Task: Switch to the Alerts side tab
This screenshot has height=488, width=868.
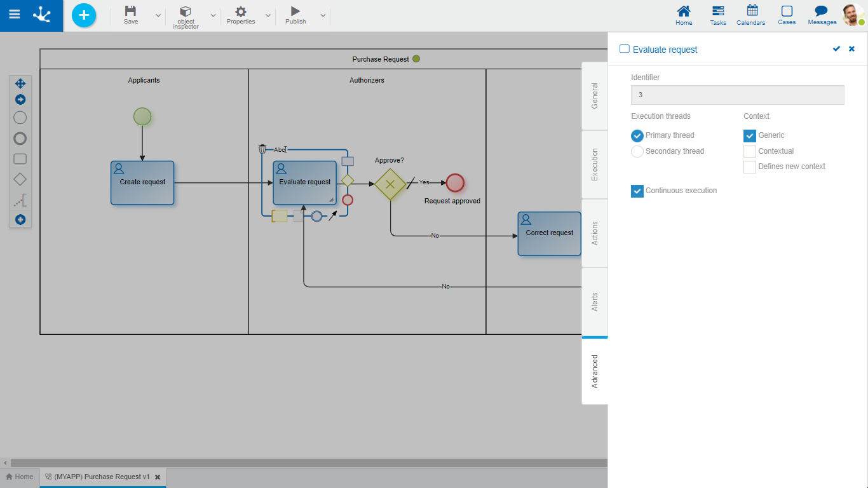Action: click(595, 302)
